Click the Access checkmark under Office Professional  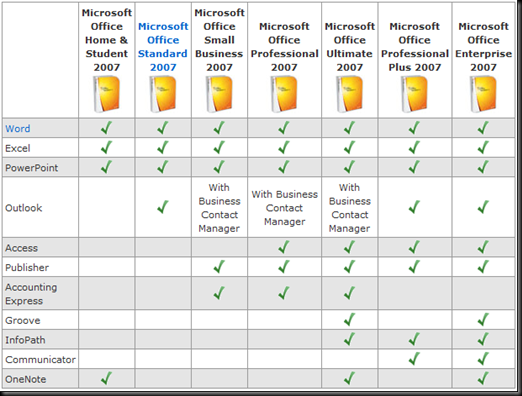click(284, 247)
